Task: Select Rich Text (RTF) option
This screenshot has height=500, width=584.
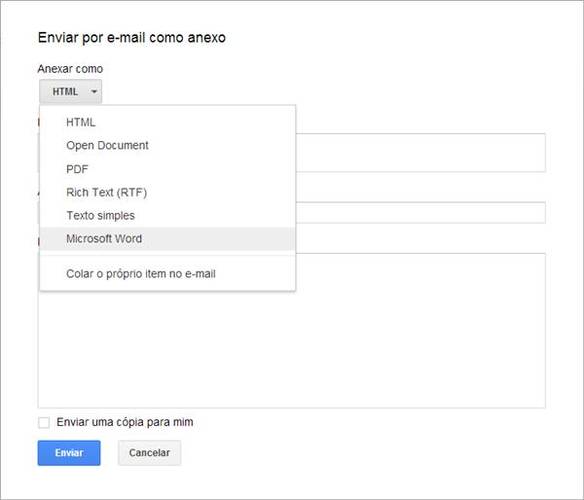Action: [x=167, y=192]
